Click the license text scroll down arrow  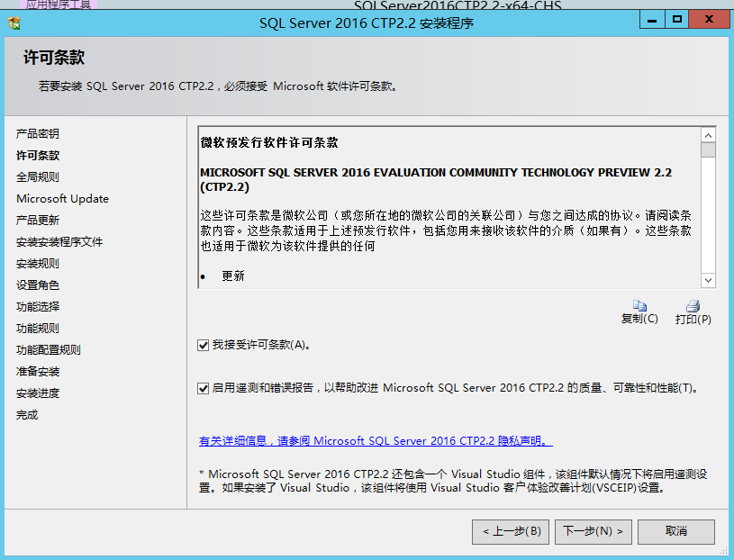click(708, 280)
